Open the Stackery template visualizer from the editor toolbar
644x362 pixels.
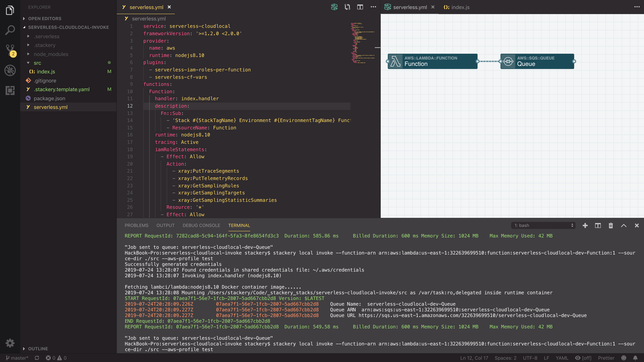pyautogui.click(x=334, y=7)
